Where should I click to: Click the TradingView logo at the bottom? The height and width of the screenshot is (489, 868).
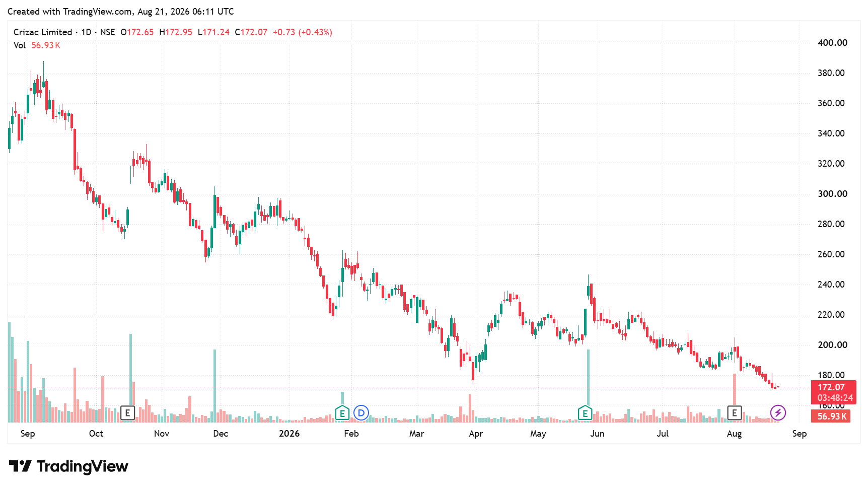[68, 466]
